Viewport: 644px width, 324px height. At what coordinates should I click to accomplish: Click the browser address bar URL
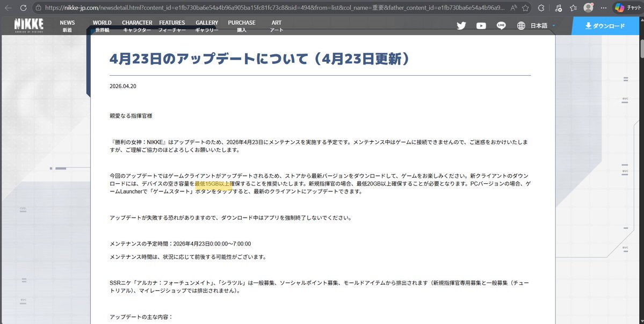tap(275, 8)
